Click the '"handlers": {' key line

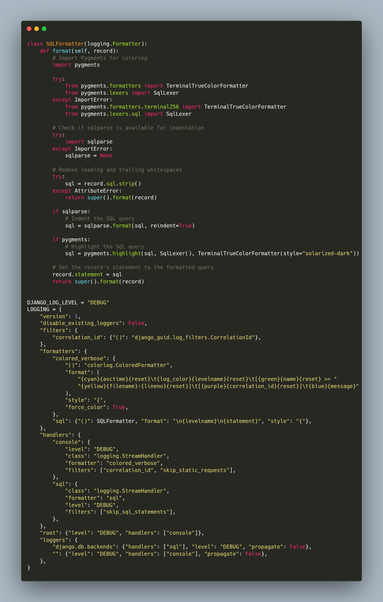click(60, 435)
